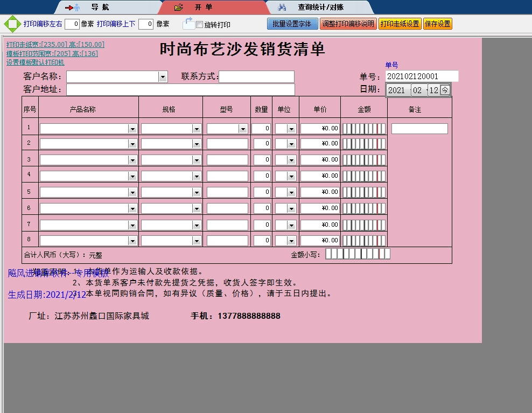The height and width of the screenshot is (413, 532).
Task: Open row 1 型号 dropdown
Action: pos(243,129)
